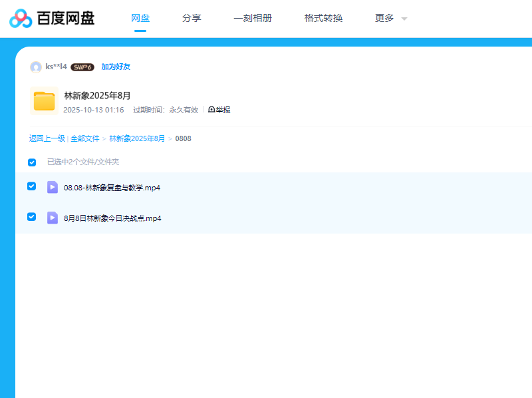Viewport: 532px width, 398px height.
Task: Click the ks**l4 user avatar icon
Action: point(36,67)
